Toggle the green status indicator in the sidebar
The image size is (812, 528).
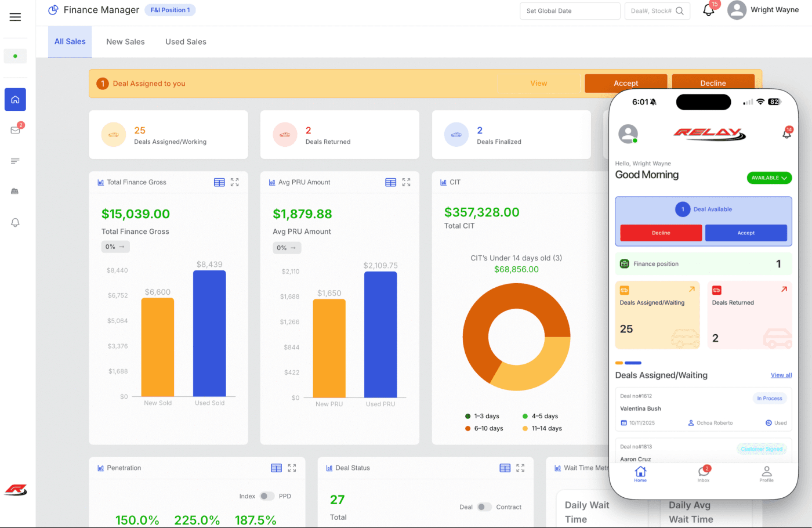pos(15,56)
